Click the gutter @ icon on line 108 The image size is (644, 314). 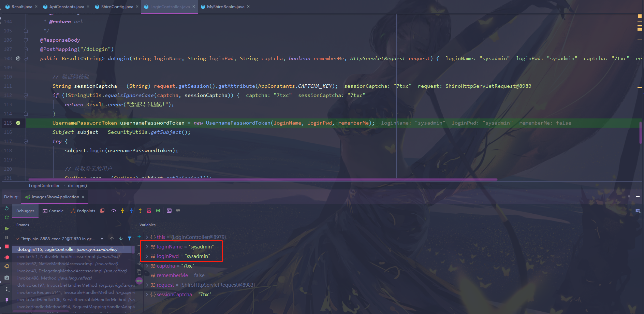[18, 58]
